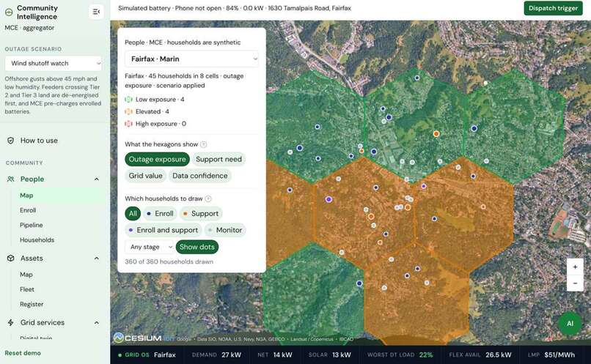The height and width of the screenshot is (364, 591).
Task: Open the Enroll page in sidebar
Action: click(28, 210)
